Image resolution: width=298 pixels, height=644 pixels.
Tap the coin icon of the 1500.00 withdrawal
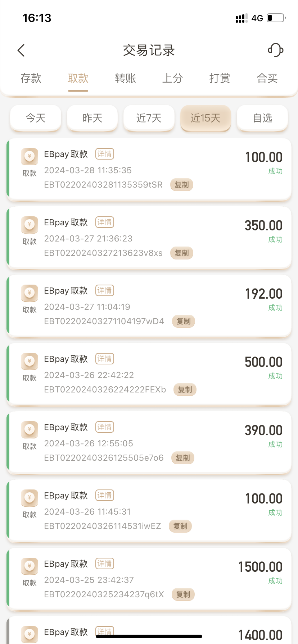[30, 566]
